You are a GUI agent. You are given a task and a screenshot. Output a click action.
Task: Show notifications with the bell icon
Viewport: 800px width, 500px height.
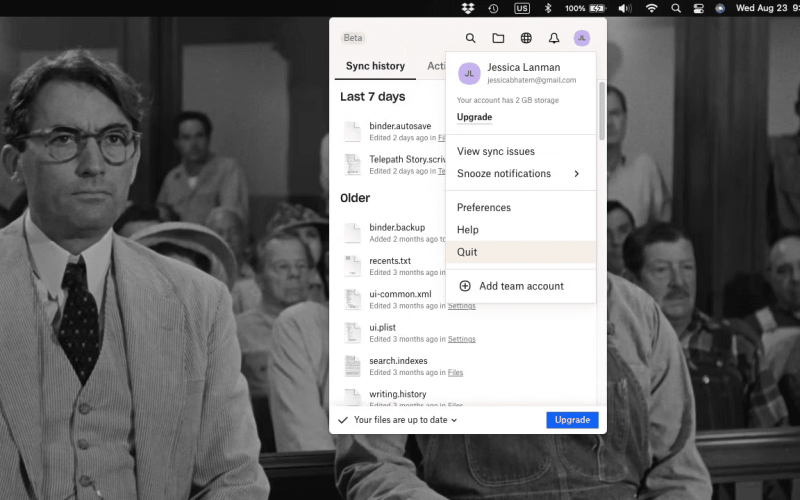point(554,38)
